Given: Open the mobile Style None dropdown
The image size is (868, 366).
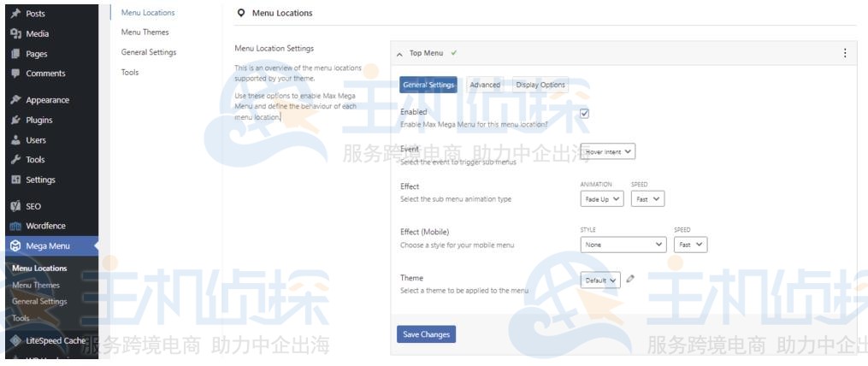Looking at the screenshot, I should (623, 245).
